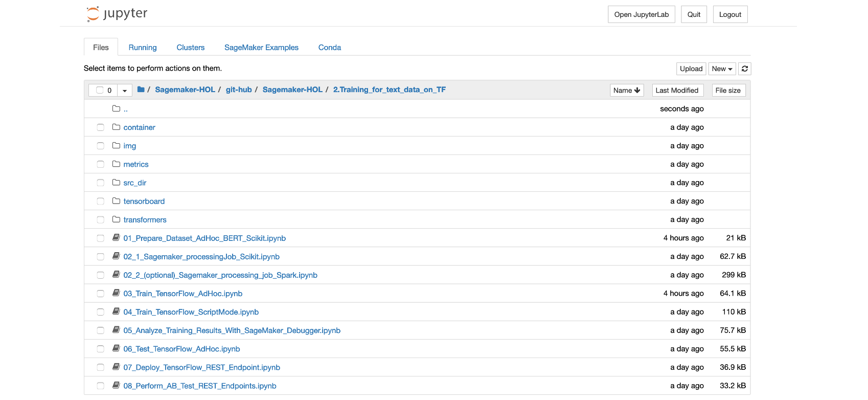Open the selection type dropdown arrow
868x400 pixels.
(x=125, y=91)
